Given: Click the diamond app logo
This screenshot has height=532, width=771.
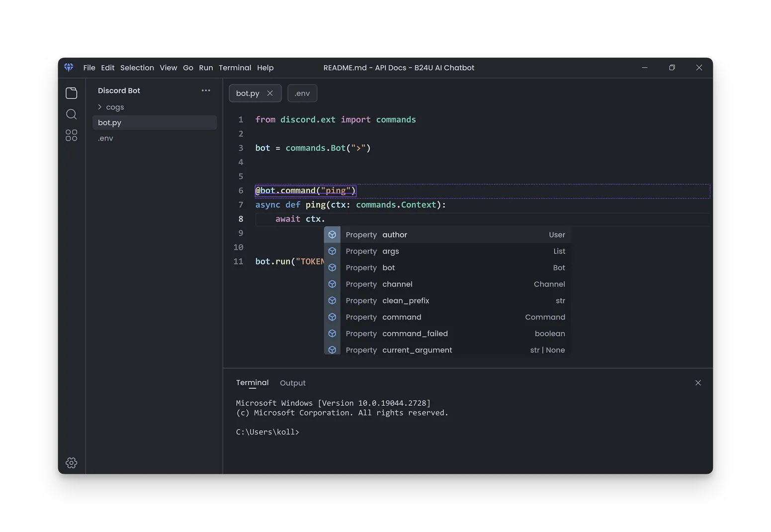Looking at the screenshot, I should 69,68.
